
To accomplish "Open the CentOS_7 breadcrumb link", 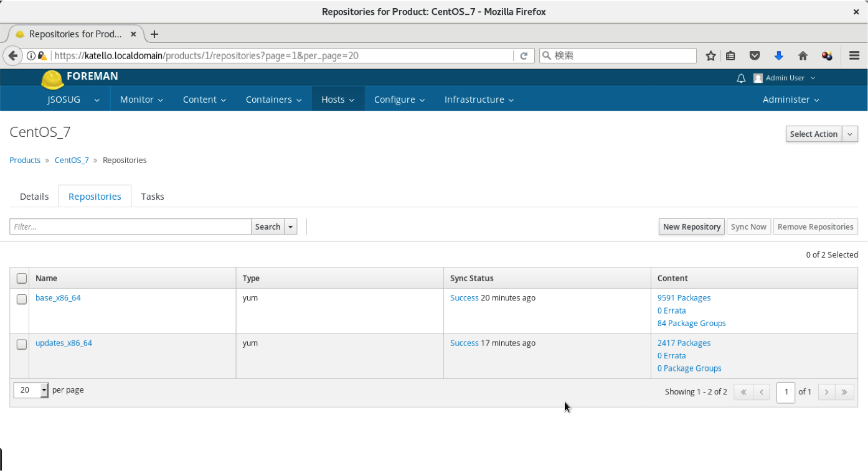I will [72, 160].
